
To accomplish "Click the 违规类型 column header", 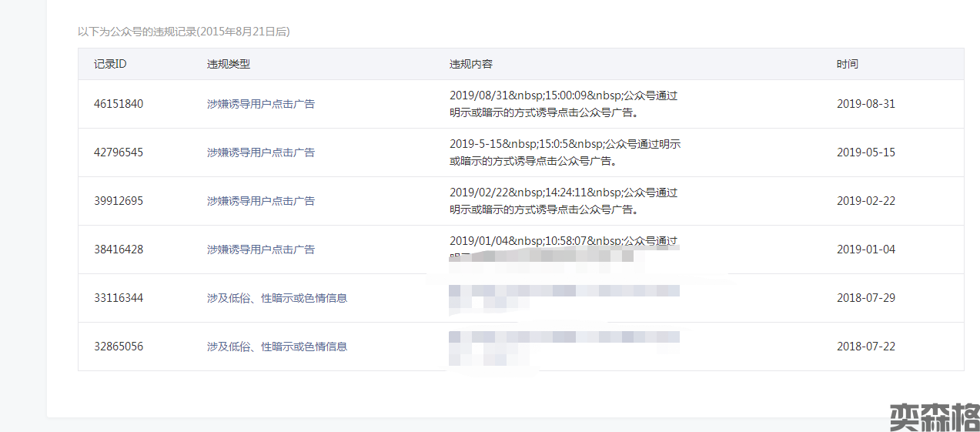I will tap(229, 64).
